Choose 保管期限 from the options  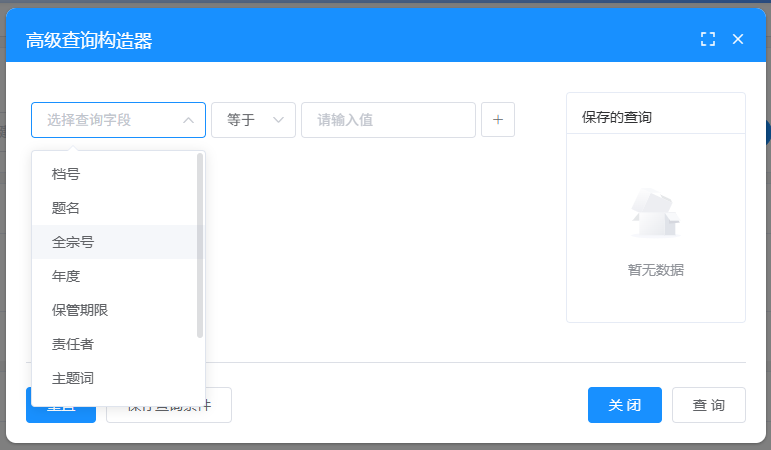(x=80, y=310)
